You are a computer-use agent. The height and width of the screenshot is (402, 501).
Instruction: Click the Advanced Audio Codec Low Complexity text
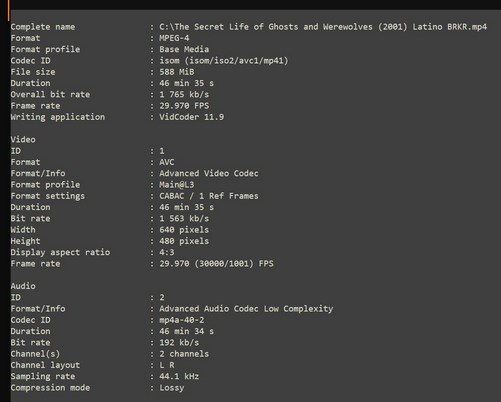pos(246,309)
